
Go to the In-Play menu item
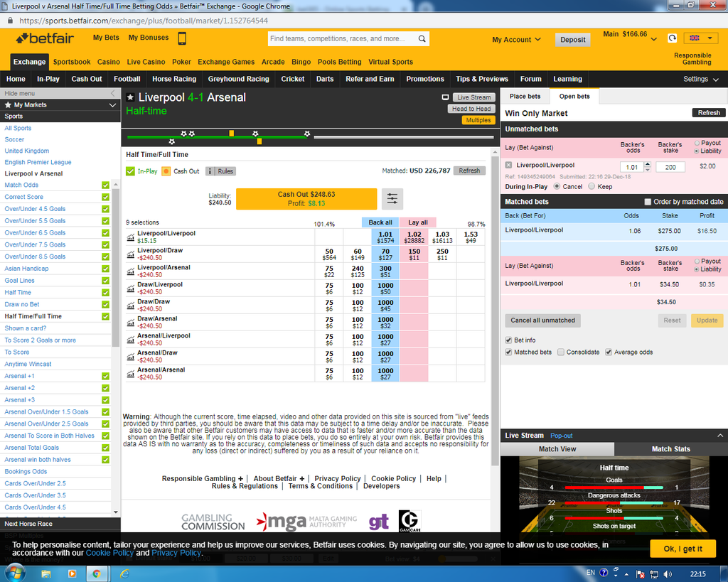click(48, 80)
